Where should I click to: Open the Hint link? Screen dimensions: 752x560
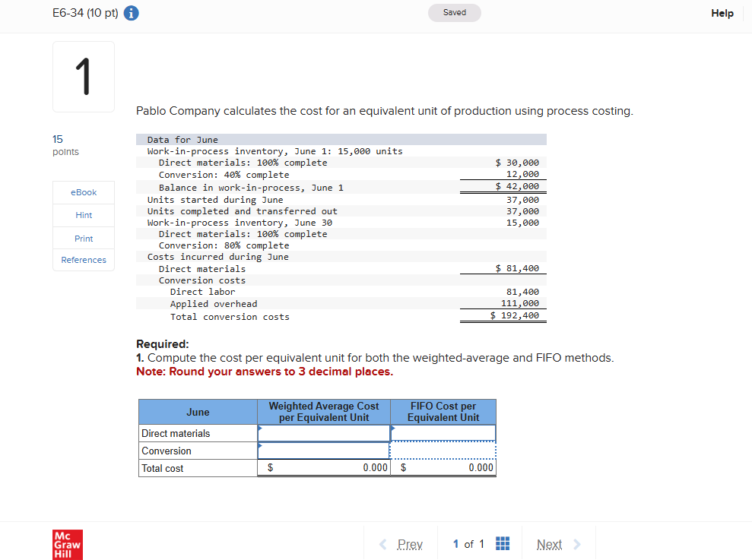click(84, 215)
